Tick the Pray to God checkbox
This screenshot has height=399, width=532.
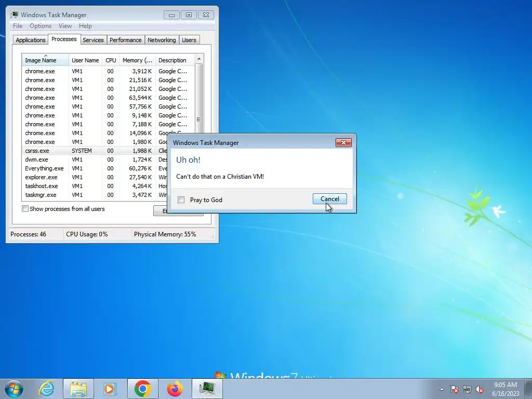tap(181, 200)
